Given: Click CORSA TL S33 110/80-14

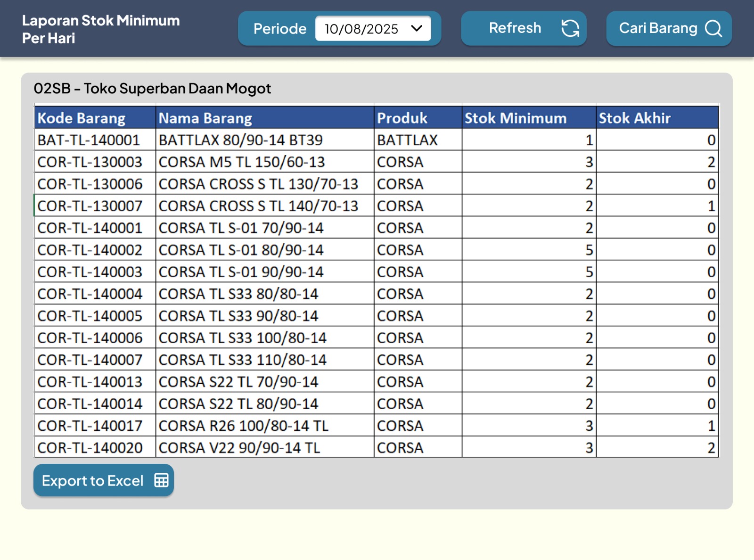Looking at the screenshot, I should [x=265, y=360].
